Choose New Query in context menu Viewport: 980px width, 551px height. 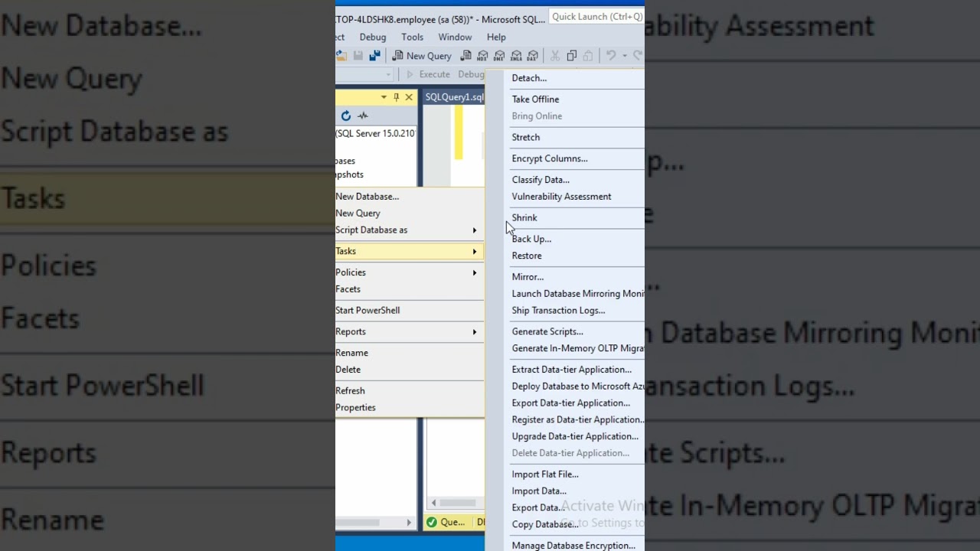click(x=410, y=214)
